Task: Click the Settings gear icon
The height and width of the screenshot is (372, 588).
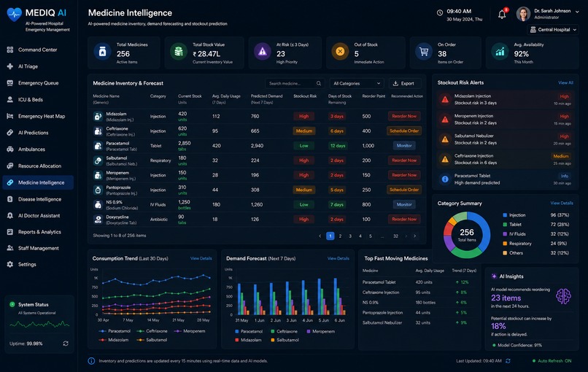Action: [10, 264]
